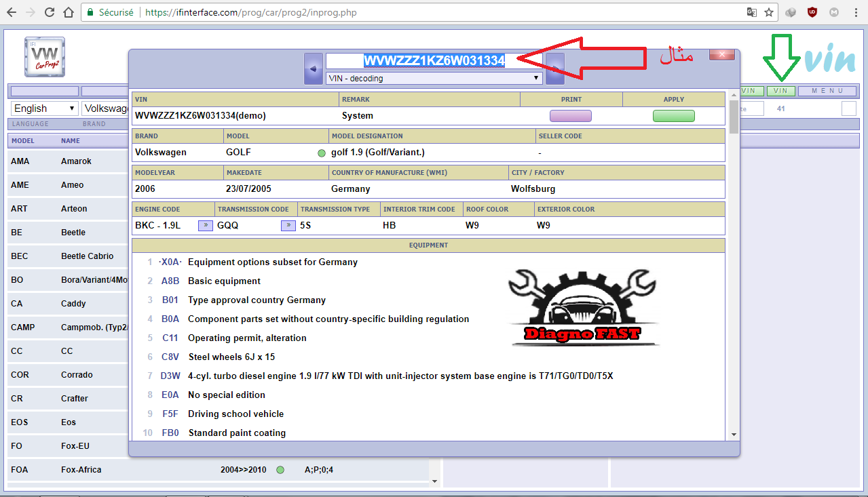Click the equipment list scrollbar thumb
868x497 pixels.
tap(734, 117)
